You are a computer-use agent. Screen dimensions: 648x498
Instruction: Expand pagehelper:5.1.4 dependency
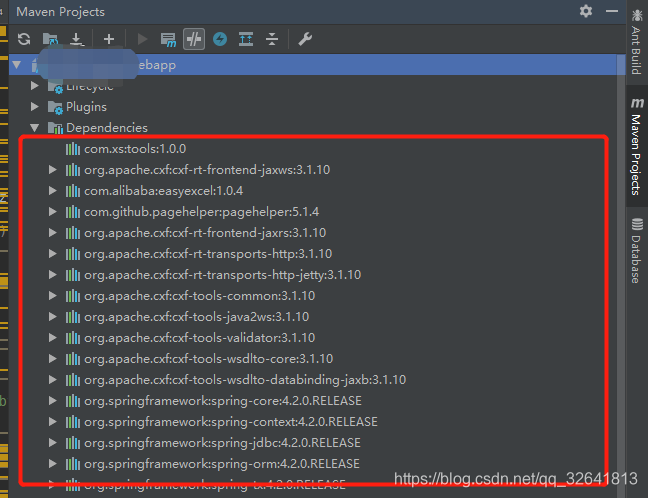pos(52,212)
